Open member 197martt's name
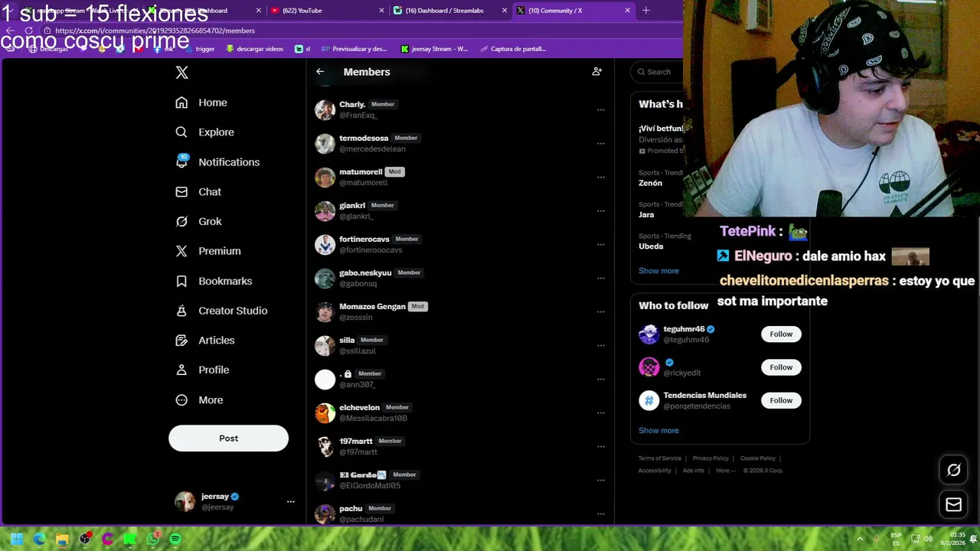Screen dimensions: 980x551 (x=356, y=441)
